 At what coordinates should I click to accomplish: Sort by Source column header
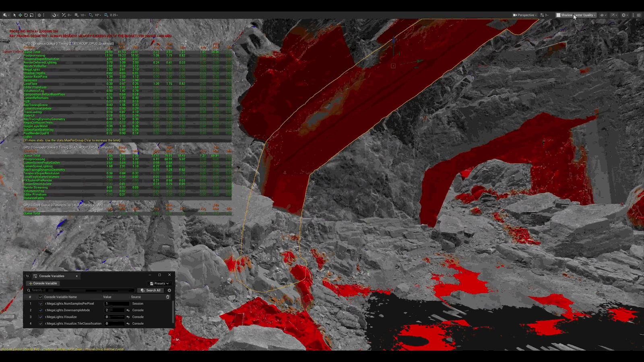(136, 297)
